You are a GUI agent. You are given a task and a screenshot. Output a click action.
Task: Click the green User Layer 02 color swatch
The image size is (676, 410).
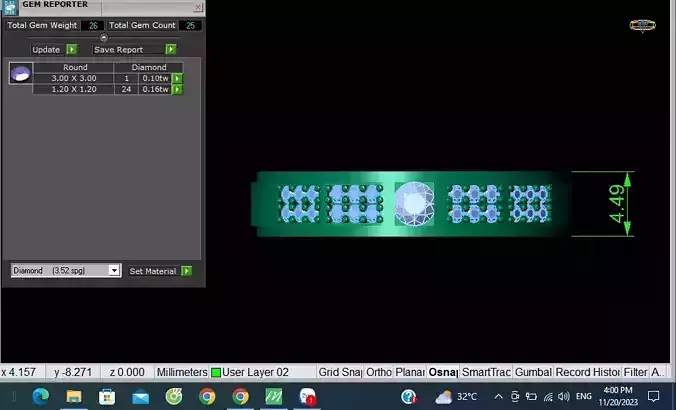click(x=216, y=372)
